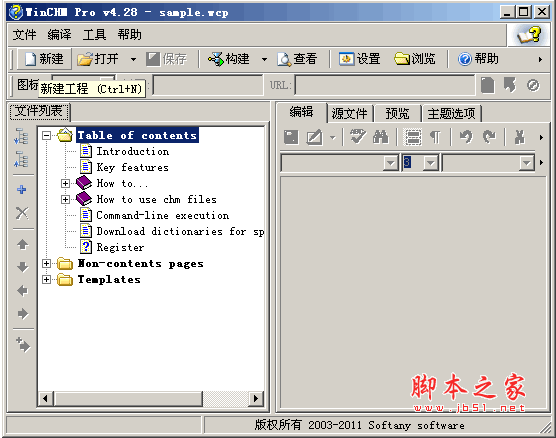Image resolution: width=556 pixels, height=438 pixels.
Task: Select the Register topic
Action: [x=120, y=247]
